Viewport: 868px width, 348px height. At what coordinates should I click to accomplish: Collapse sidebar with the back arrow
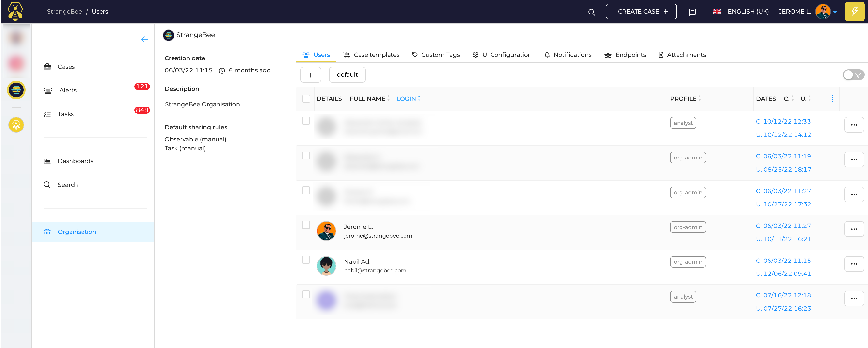click(x=144, y=39)
